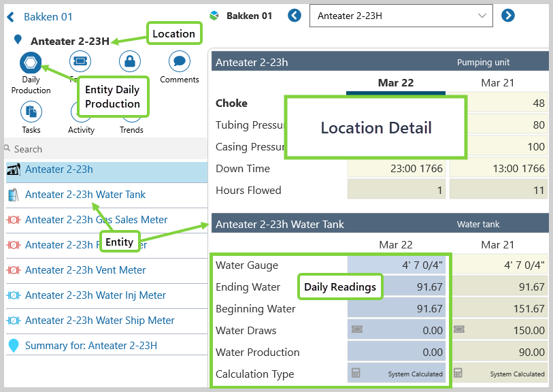Click the Gas Sales Meter icon
553x392 pixels.
14,220
